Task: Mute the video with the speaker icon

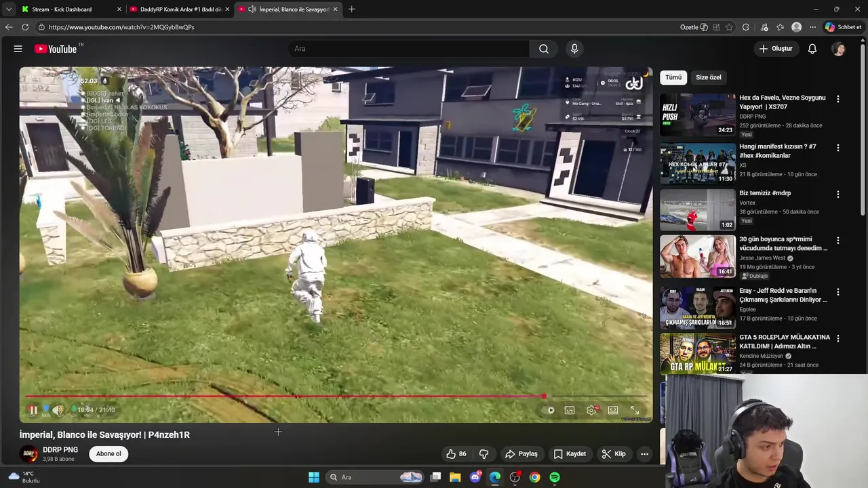Action: [58, 410]
